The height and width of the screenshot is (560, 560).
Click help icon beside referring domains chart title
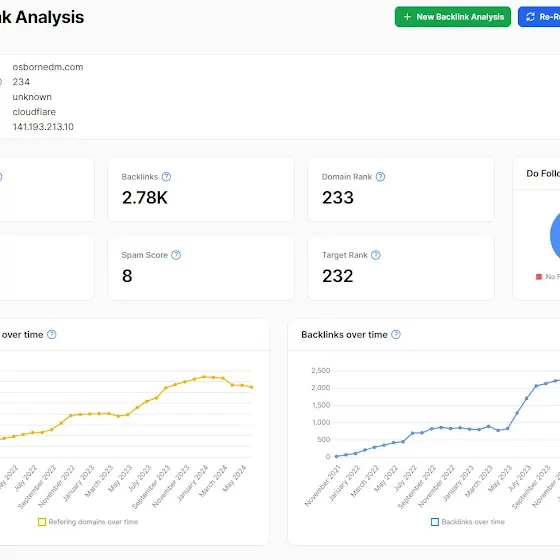[x=52, y=335]
